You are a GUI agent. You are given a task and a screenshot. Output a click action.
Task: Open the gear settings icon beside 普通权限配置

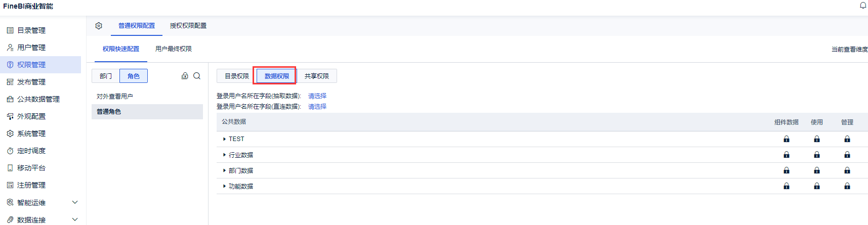[x=99, y=26]
